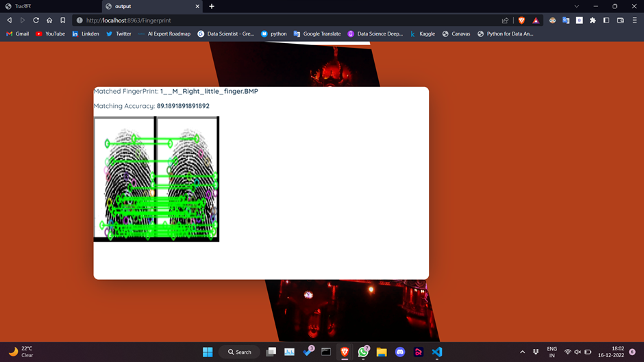
Task: Open the Brave browser taskbar icon
Action: click(345, 352)
